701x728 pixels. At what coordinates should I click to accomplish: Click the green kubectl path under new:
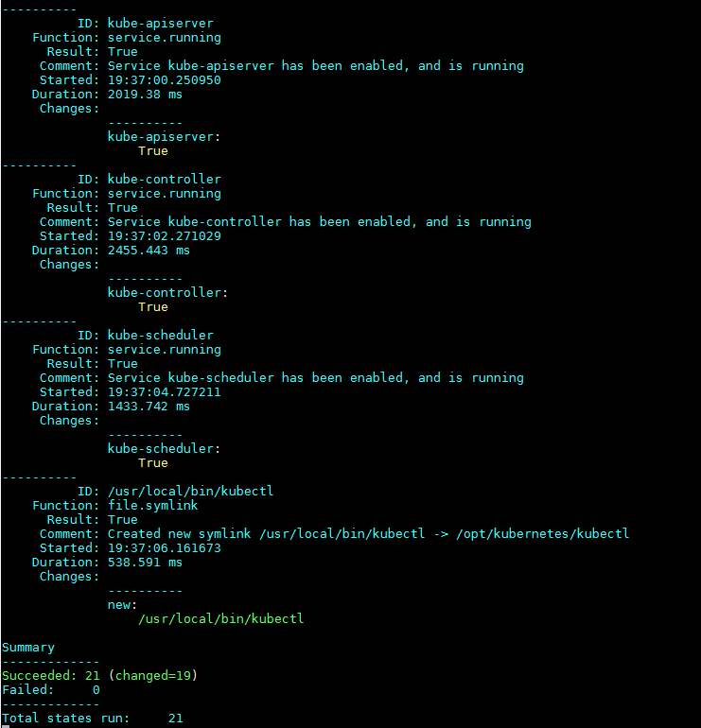pyautogui.click(x=220, y=618)
